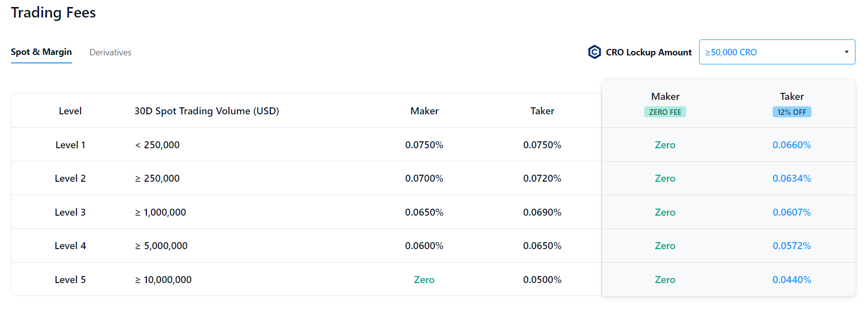
Task: Click the Trading Fees heading
Action: [x=53, y=12]
